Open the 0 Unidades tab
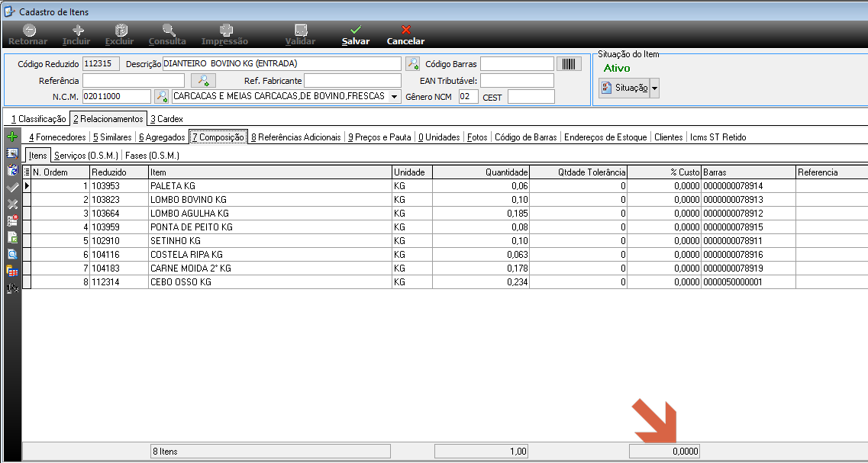 [x=439, y=137]
